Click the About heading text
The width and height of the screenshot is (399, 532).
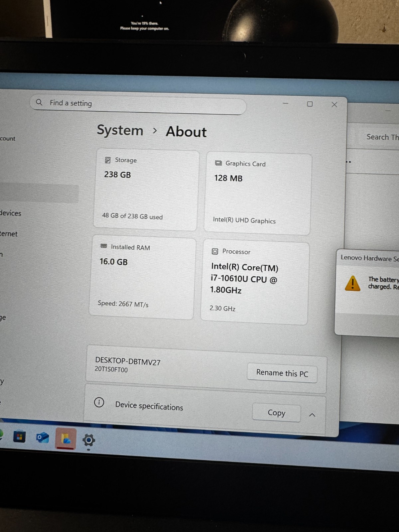tap(186, 132)
